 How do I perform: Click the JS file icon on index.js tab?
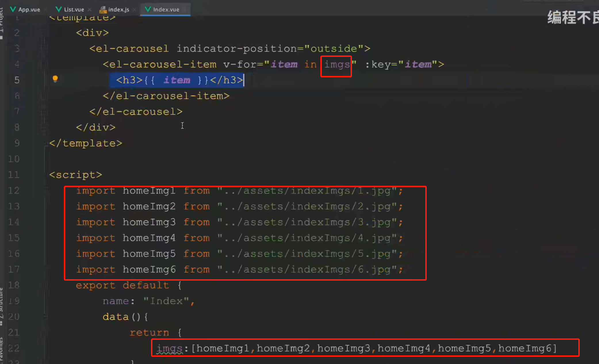point(103,10)
